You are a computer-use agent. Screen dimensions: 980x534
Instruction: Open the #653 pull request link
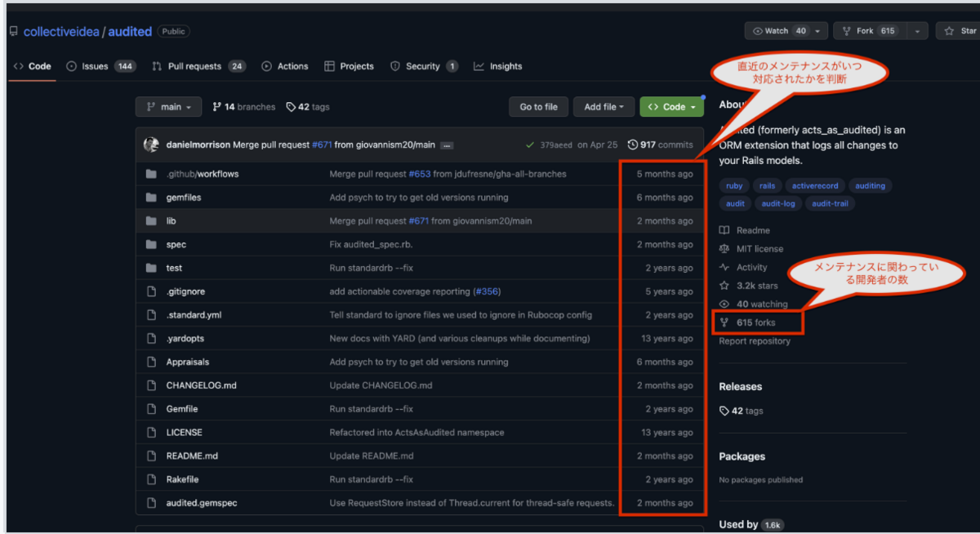(420, 174)
